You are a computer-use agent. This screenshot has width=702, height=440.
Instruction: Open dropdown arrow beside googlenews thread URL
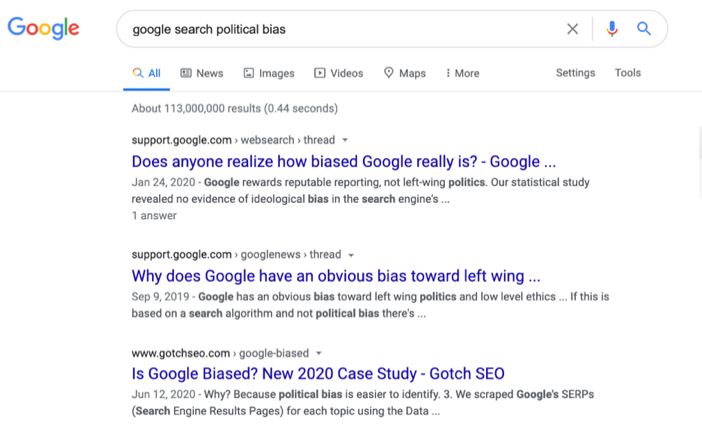pos(351,255)
